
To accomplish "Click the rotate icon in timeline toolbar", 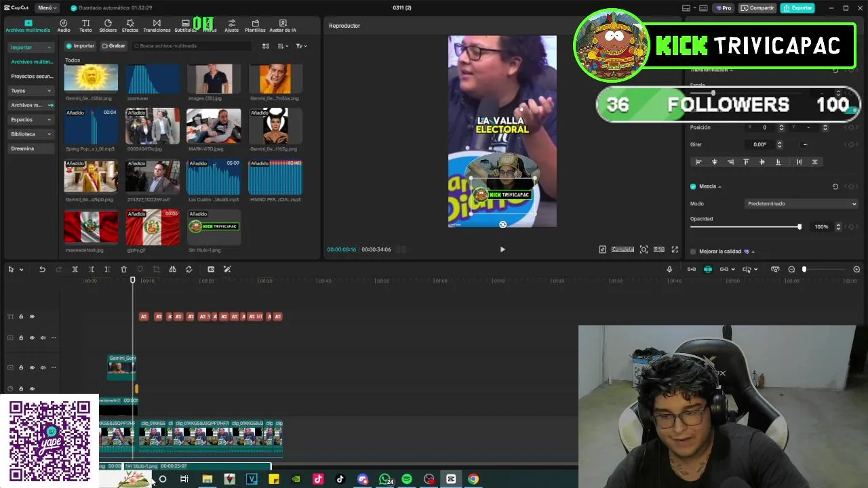I will tap(189, 269).
